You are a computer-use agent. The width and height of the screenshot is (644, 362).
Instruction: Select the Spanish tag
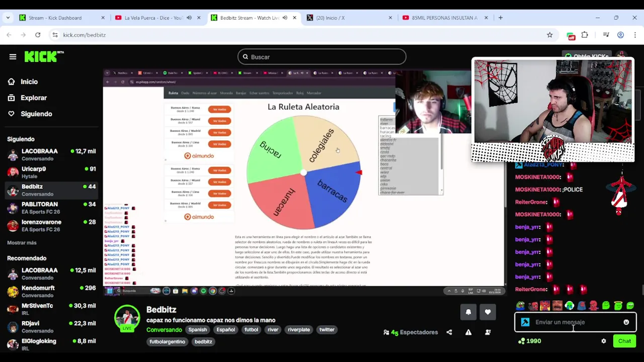(198, 330)
